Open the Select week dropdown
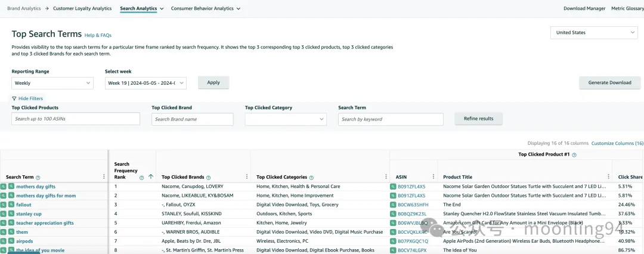This screenshot has height=254, width=644. [x=146, y=83]
